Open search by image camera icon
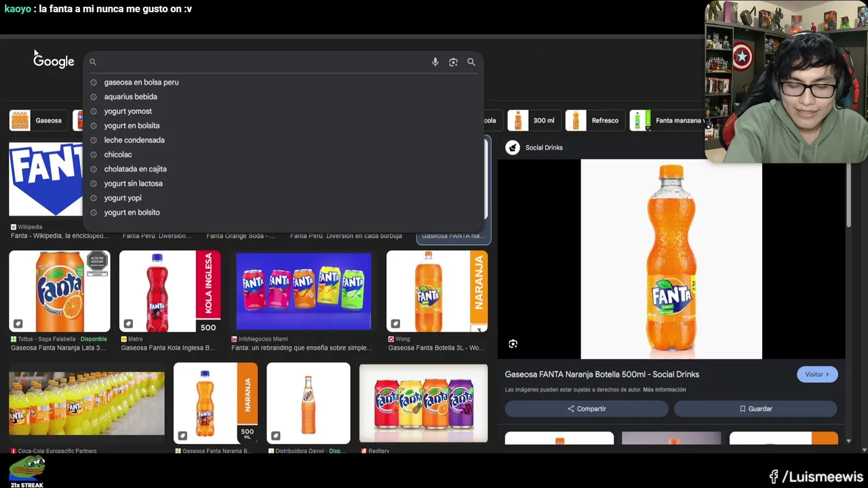The height and width of the screenshot is (488, 868). point(453,62)
